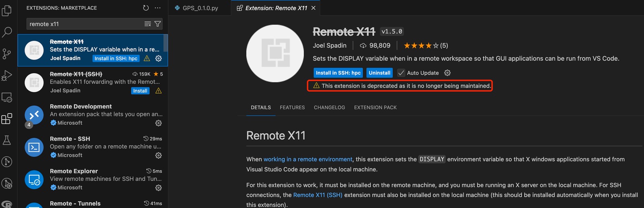Follow the 'working in a remote environment' link
This screenshot has height=208, width=644.
pyautogui.click(x=308, y=159)
